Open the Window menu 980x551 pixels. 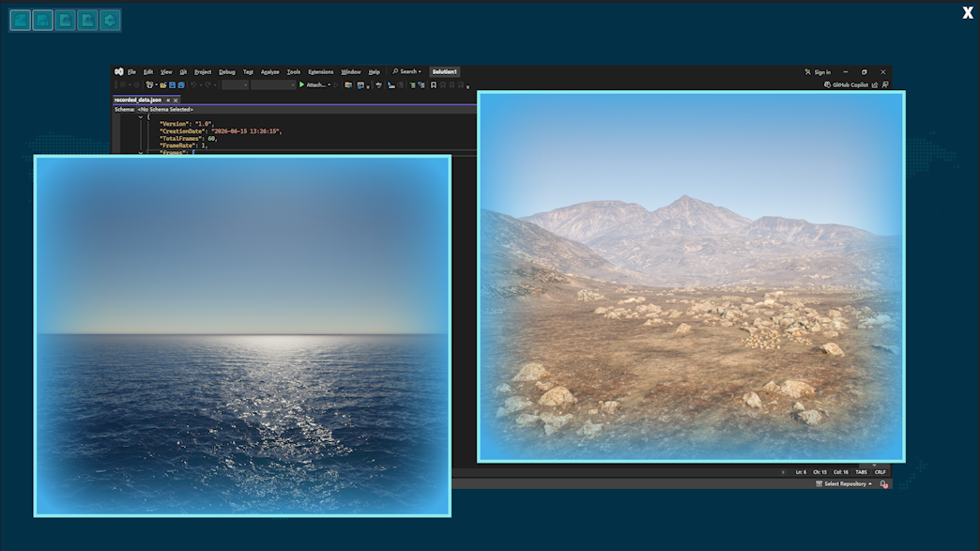(x=351, y=72)
